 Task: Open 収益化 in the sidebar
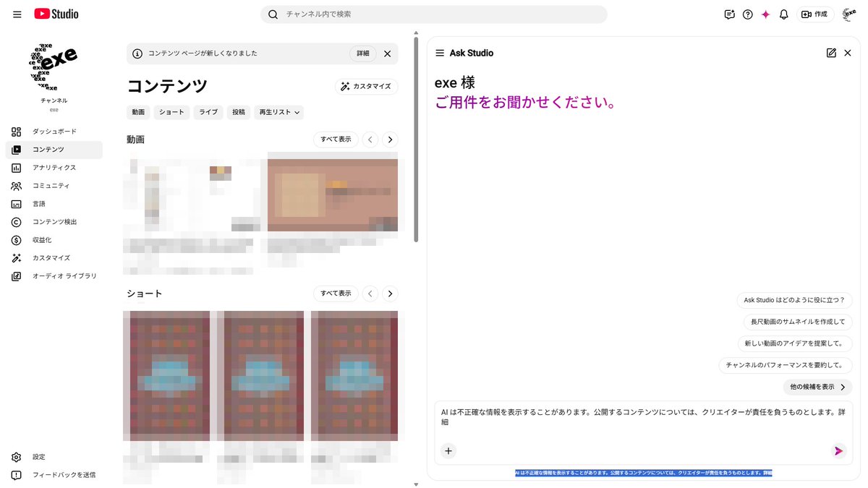point(54,240)
